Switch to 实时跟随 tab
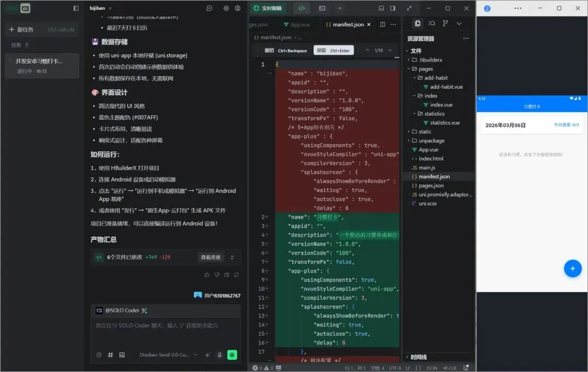 coord(267,8)
